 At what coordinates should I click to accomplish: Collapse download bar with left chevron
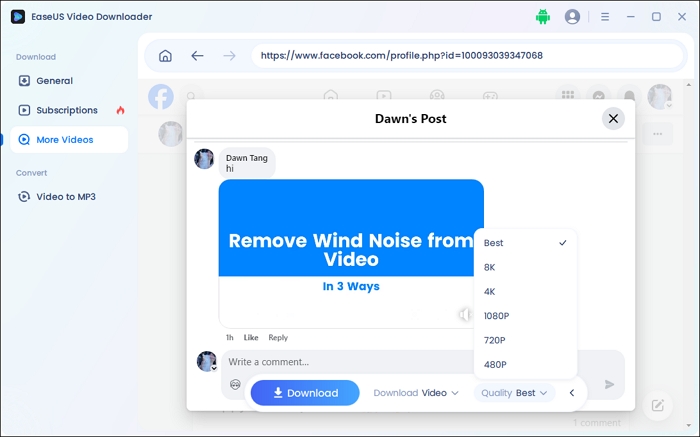pos(572,393)
